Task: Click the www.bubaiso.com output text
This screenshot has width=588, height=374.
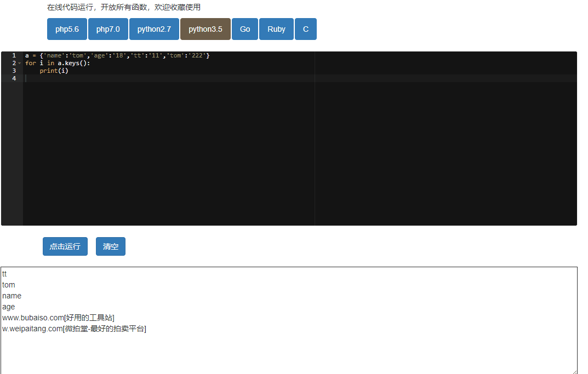Action: (x=58, y=318)
